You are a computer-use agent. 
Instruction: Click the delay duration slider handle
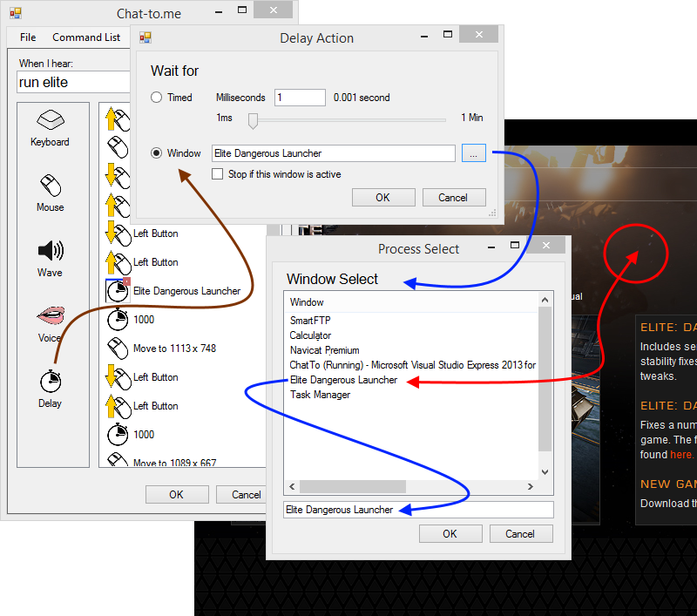click(x=253, y=120)
